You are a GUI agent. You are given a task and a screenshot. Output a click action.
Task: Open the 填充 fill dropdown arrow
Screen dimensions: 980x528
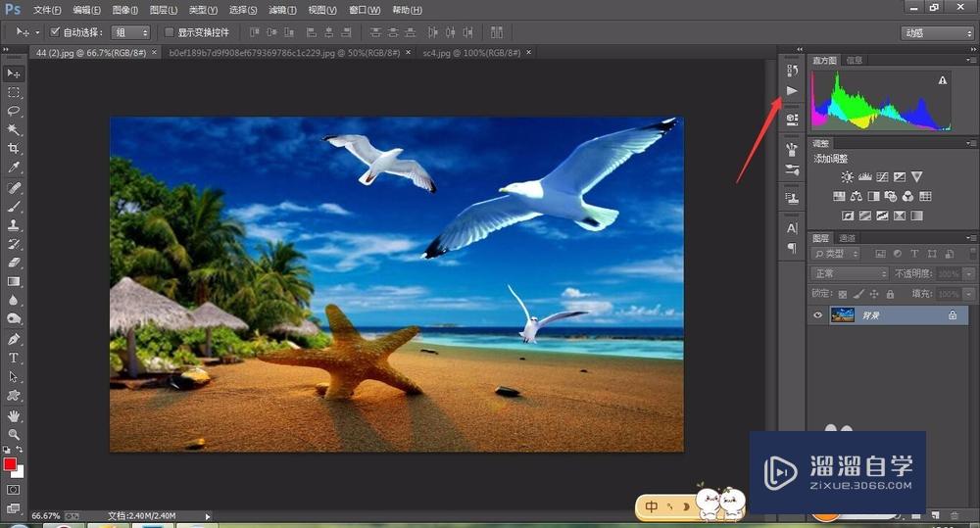click(x=969, y=294)
